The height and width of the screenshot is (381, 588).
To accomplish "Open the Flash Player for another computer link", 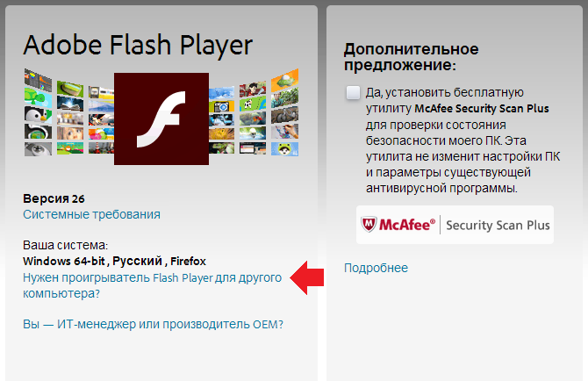I will (152, 285).
